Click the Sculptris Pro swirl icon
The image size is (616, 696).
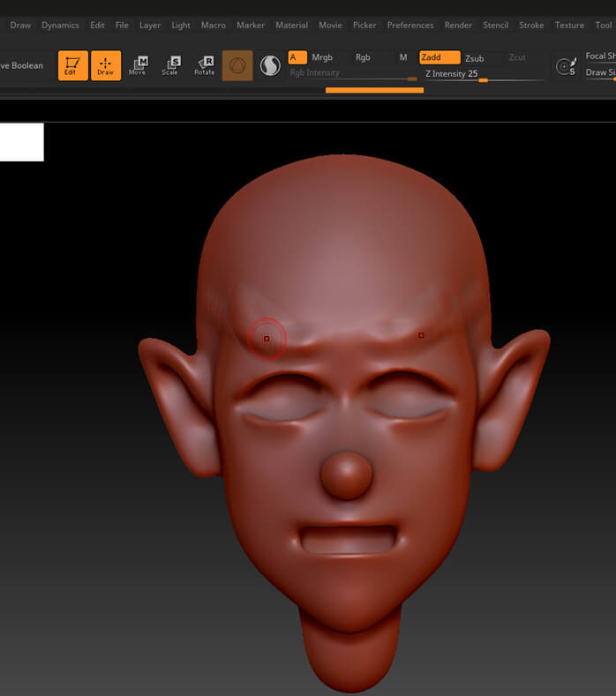pos(270,65)
